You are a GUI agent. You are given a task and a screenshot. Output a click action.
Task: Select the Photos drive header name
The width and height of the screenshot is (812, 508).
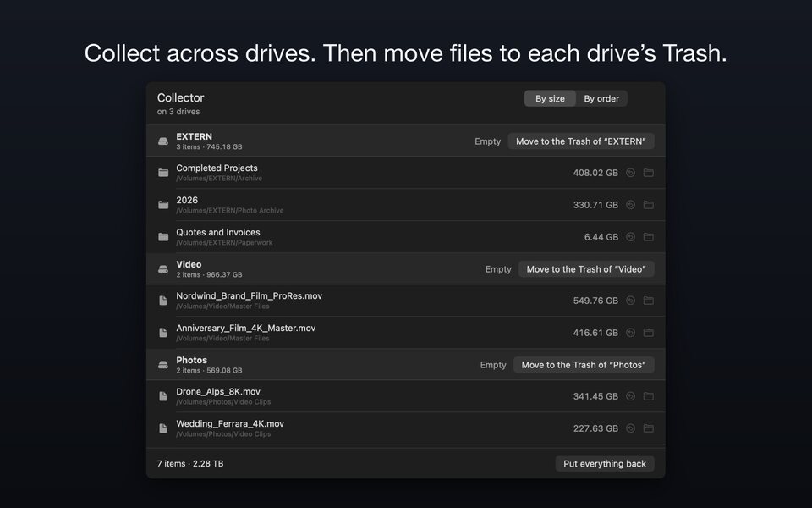point(192,360)
